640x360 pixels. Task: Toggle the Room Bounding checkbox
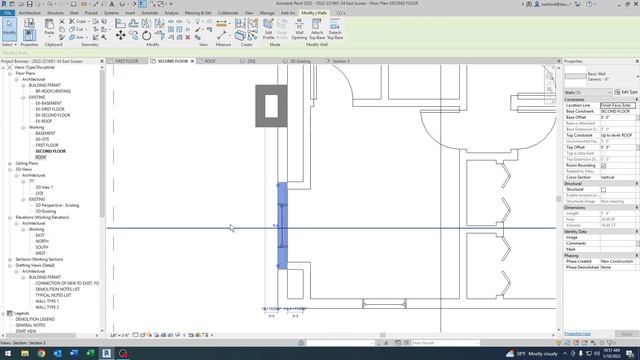[x=603, y=165]
